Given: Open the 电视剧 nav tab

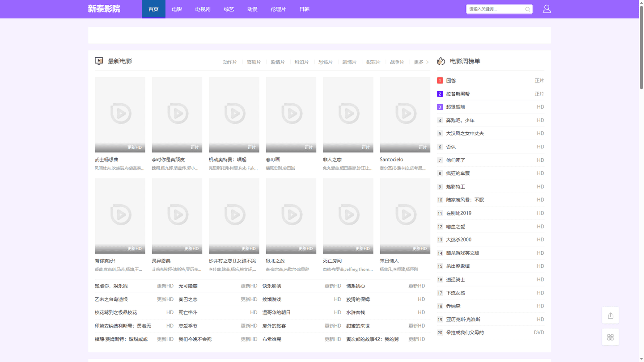Looking at the screenshot, I should tap(203, 9).
